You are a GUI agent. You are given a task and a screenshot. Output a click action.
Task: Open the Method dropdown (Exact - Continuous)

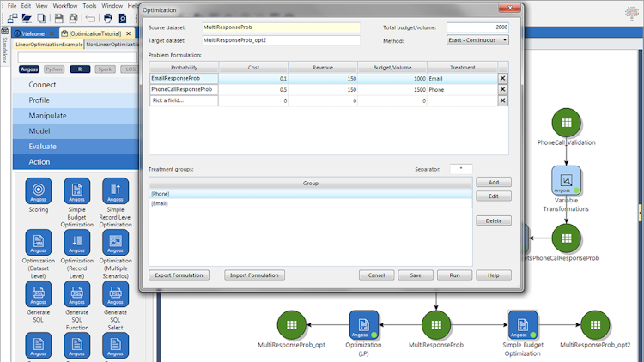(477, 40)
